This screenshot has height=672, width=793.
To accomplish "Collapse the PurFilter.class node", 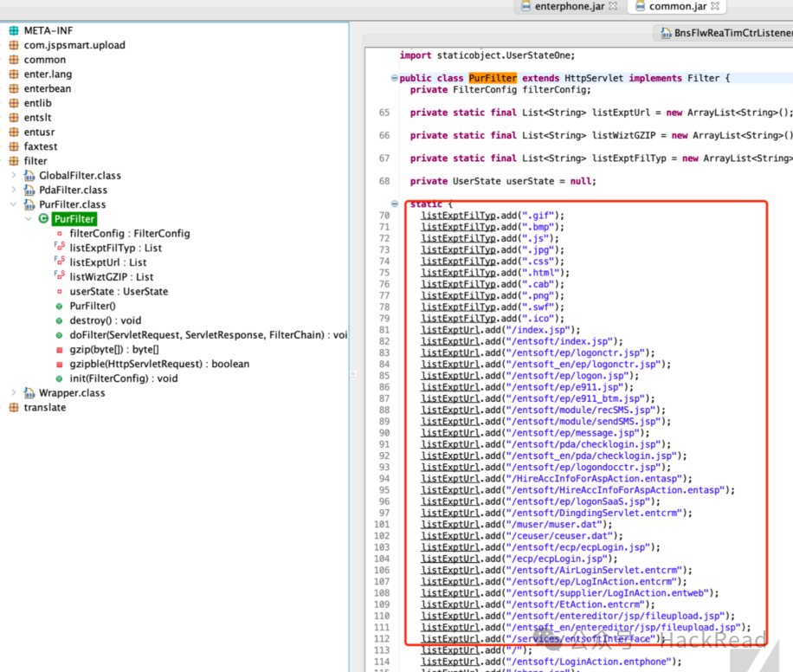I will [14, 204].
